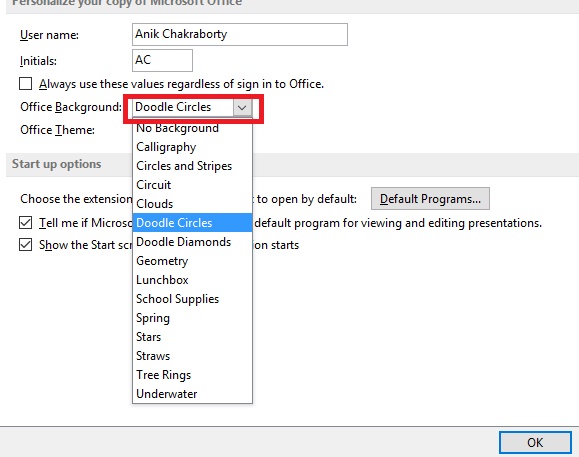
Task: Pick Geometry background
Action: tap(192, 261)
